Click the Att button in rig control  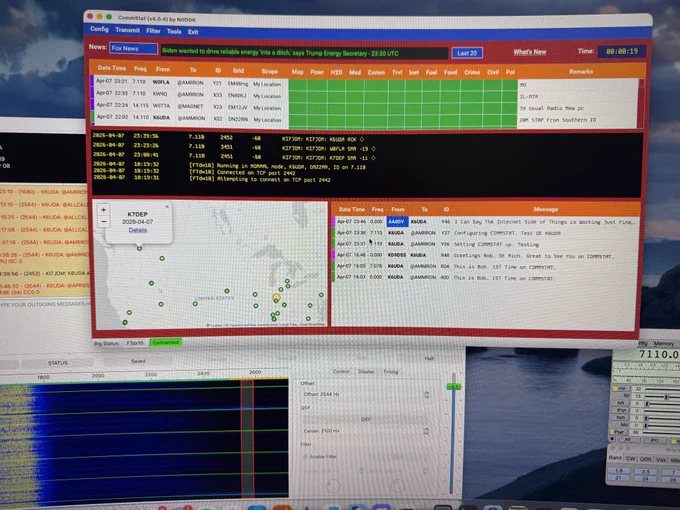pos(627,440)
